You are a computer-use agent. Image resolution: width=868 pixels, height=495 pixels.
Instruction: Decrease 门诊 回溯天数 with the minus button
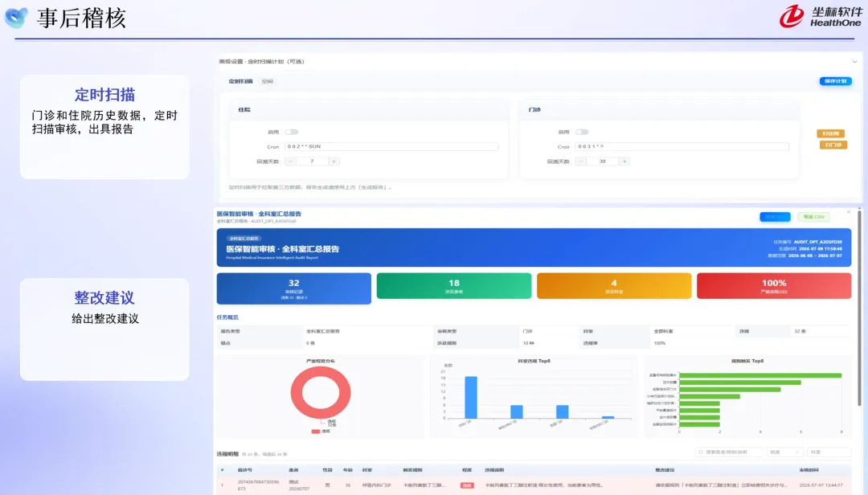tap(580, 162)
